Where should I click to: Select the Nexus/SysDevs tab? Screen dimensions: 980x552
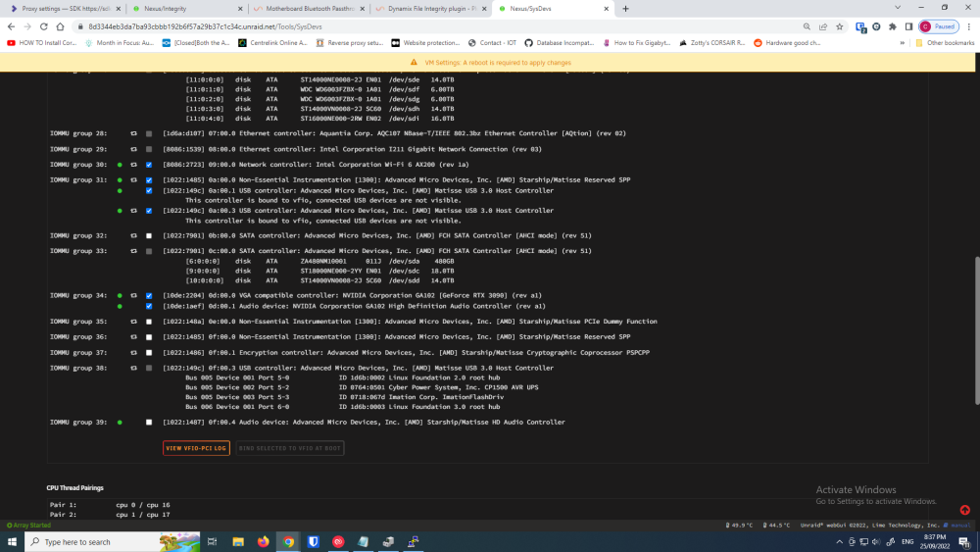click(552, 9)
